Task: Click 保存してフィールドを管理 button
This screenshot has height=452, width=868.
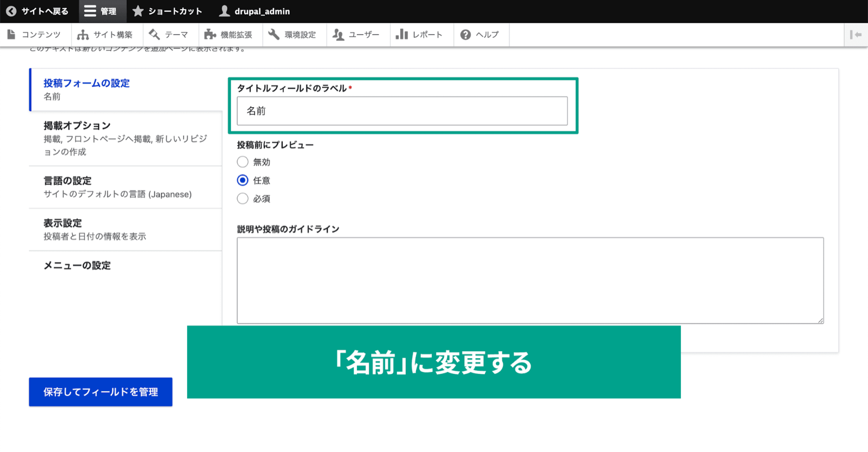Action: coord(100,392)
